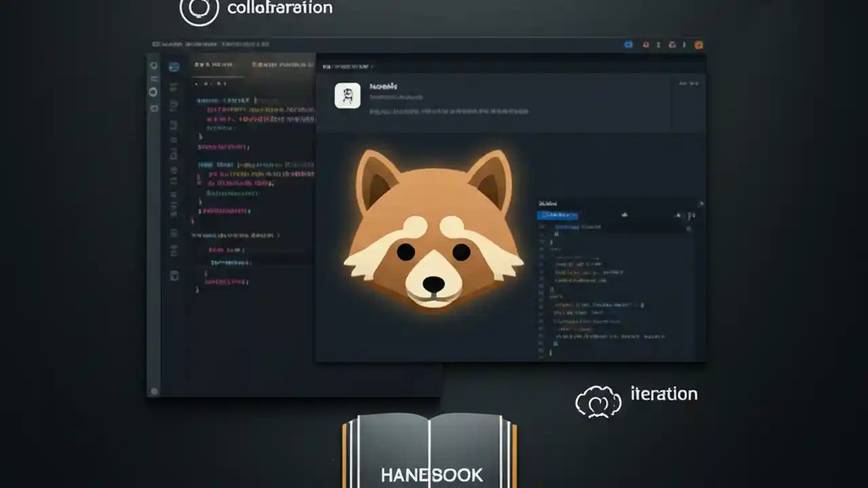Select the blue file explorer icon in sidebar
Image resolution: width=868 pixels, height=488 pixels.
click(x=175, y=66)
